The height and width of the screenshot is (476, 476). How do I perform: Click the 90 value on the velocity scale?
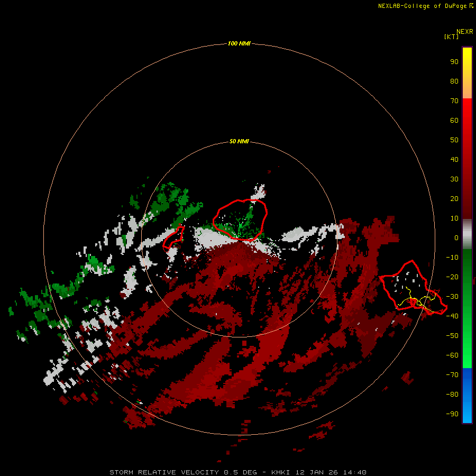pos(454,62)
